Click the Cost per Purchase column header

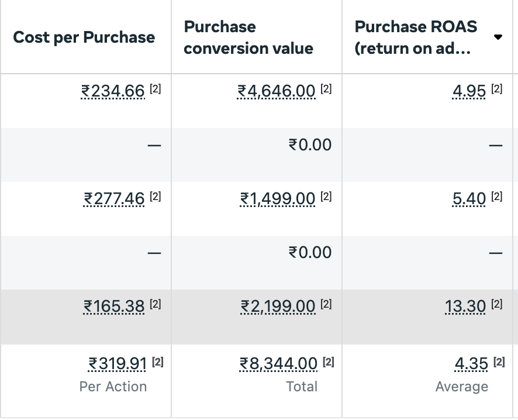tap(84, 37)
